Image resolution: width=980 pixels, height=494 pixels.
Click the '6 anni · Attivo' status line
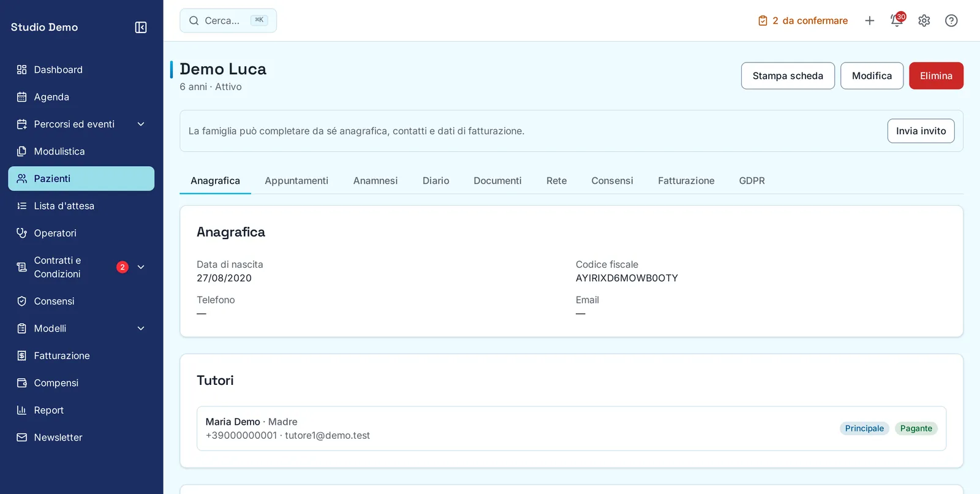[x=211, y=87]
